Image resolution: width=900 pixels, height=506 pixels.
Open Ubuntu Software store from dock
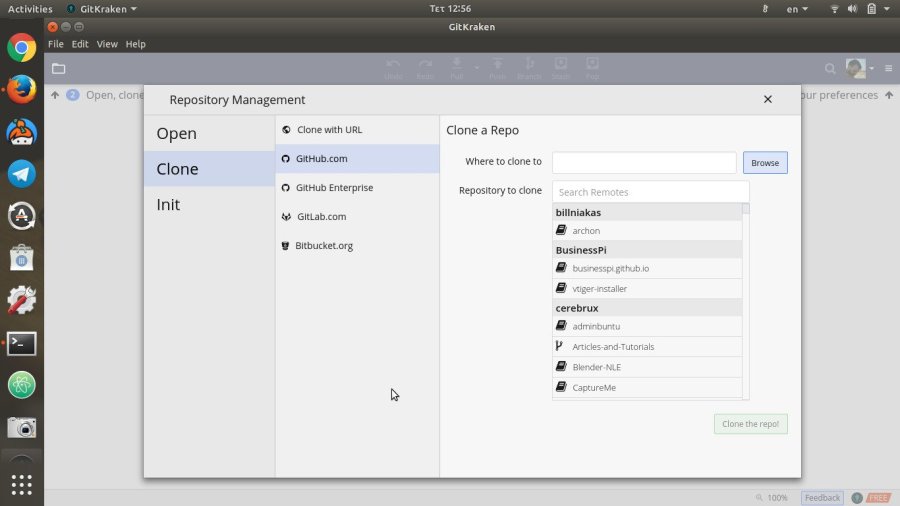tap(22, 258)
